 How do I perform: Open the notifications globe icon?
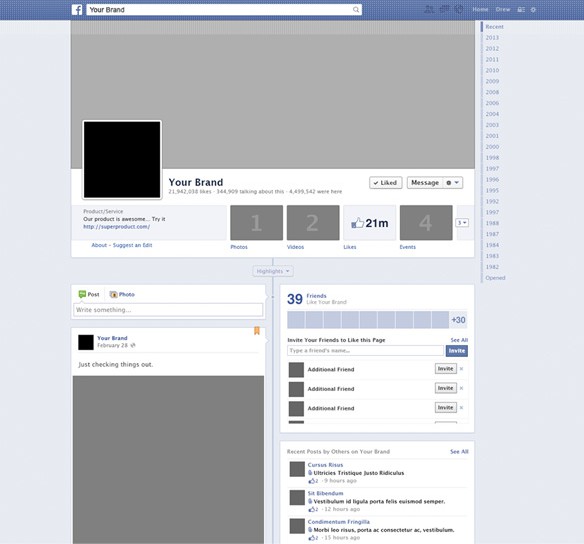(x=459, y=9)
